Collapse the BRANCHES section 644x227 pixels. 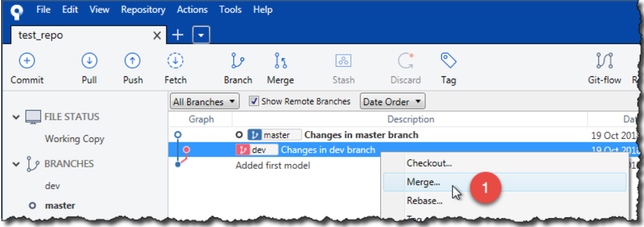click(16, 164)
